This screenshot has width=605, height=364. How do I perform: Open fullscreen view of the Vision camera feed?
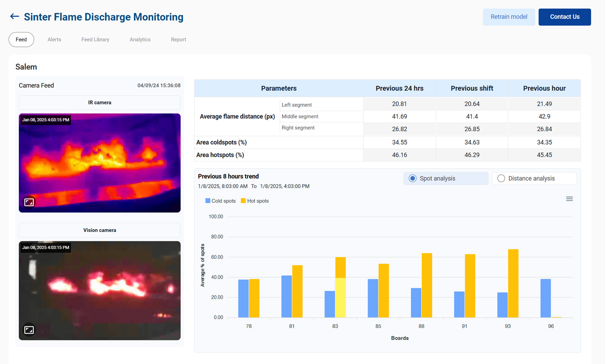(x=29, y=330)
